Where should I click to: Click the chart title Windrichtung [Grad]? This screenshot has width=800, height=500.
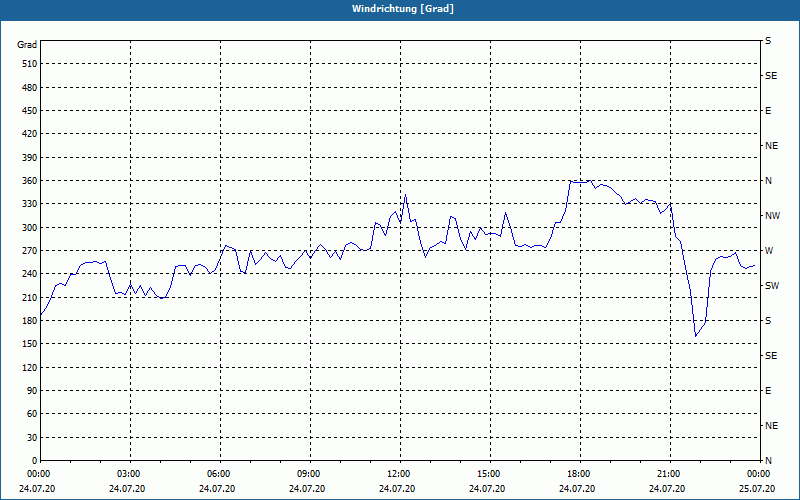click(x=403, y=9)
